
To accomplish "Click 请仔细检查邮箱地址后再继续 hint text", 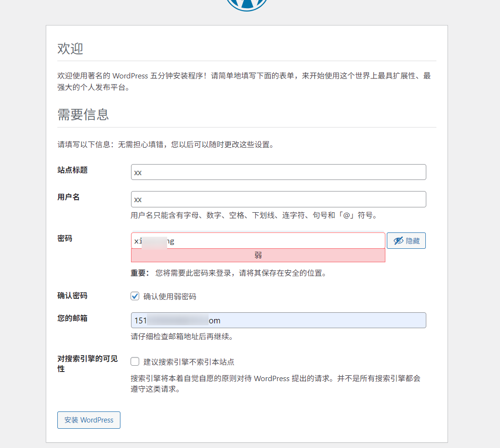I will pyautogui.click(x=182, y=336).
